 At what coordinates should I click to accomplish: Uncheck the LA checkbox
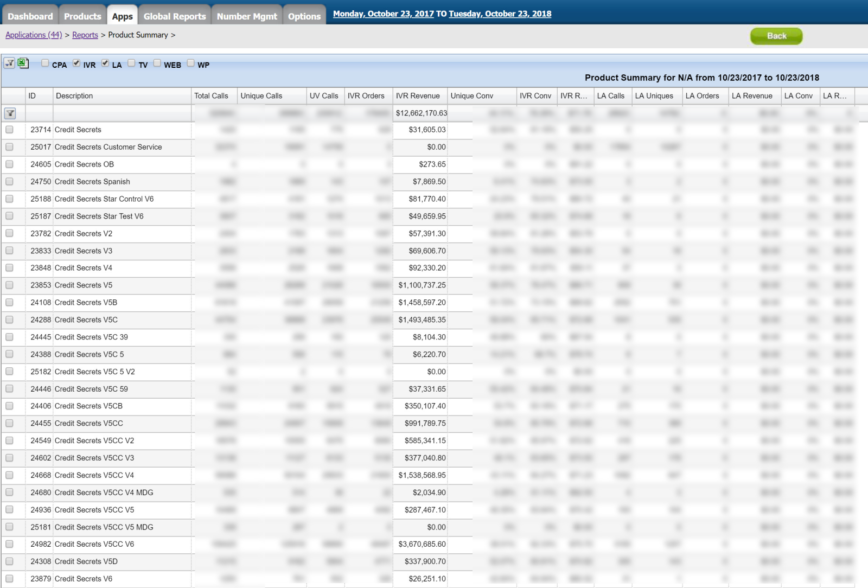coord(105,63)
